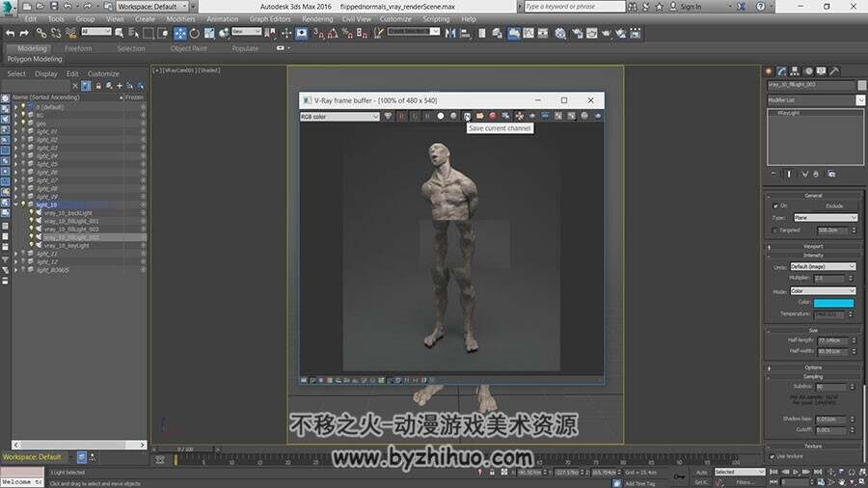Viewport: 868px width, 488px height.
Task: Click the Mirror tool icon
Action: (x=450, y=33)
